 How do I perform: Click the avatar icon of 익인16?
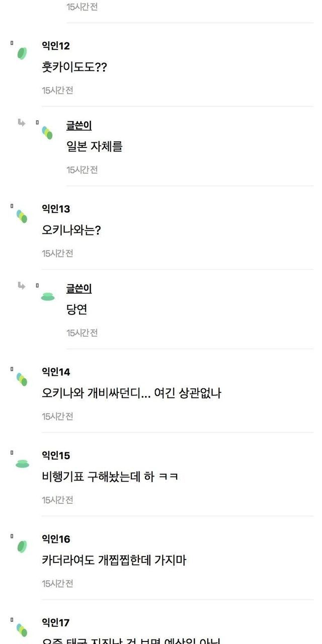(x=22, y=546)
